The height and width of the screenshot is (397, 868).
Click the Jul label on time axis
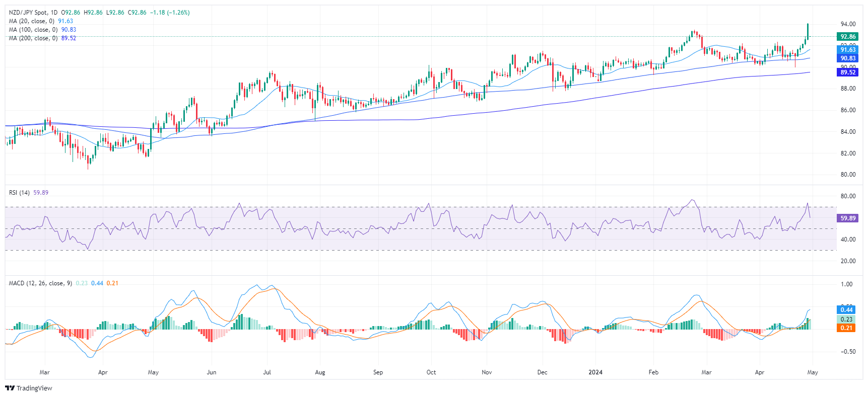tap(267, 372)
